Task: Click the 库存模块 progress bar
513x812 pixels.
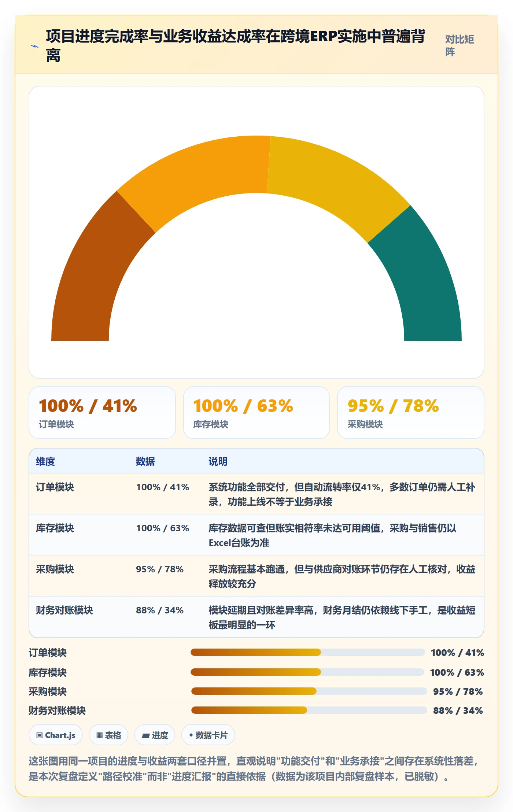Action: click(x=308, y=672)
